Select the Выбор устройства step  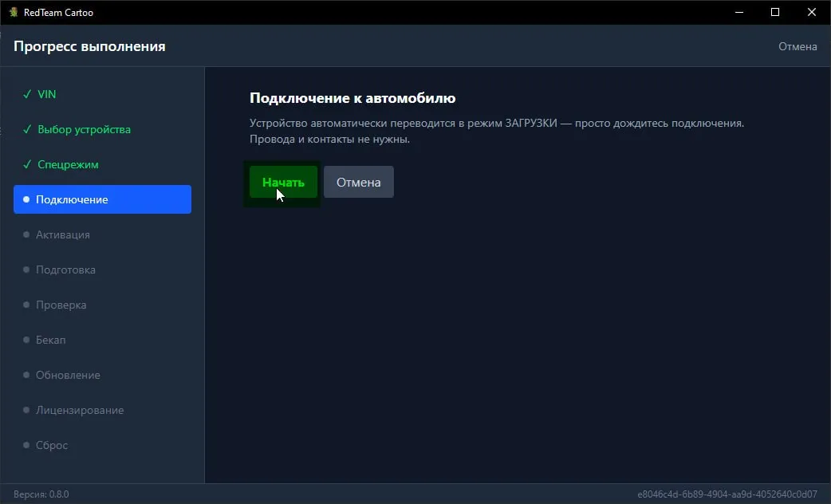click(102, 129)
